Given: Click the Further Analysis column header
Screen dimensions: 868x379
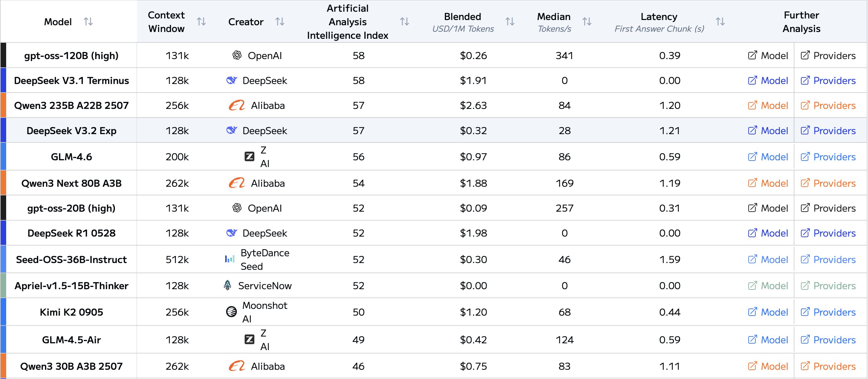Looking at the screenshot, I should pyautogui.click(x=801, y=22).
